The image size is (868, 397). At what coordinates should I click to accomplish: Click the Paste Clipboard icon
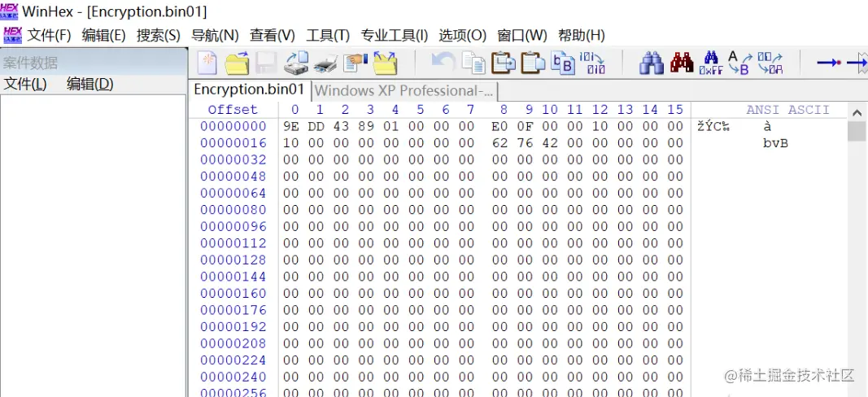[534, 63]
